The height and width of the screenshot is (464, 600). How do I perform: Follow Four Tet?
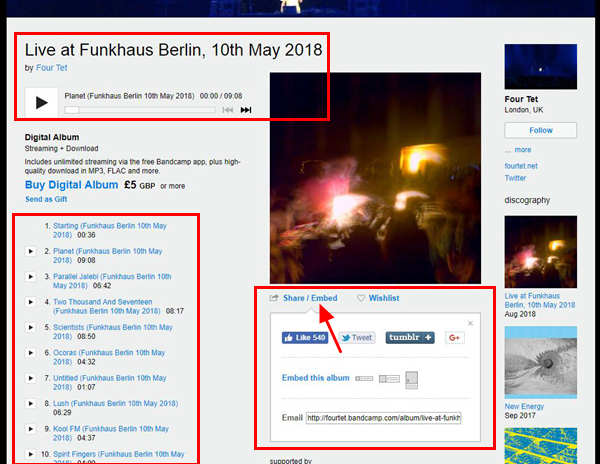(541, 130)
